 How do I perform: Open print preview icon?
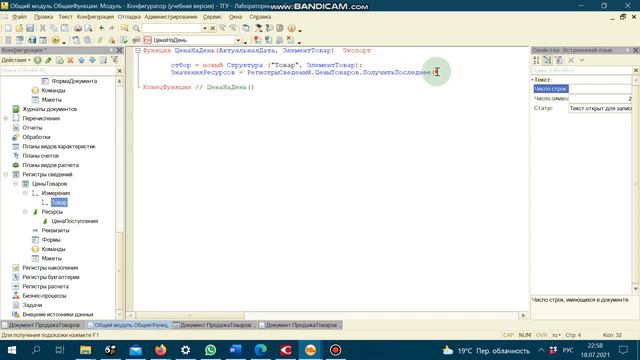[x=88, y=28]
